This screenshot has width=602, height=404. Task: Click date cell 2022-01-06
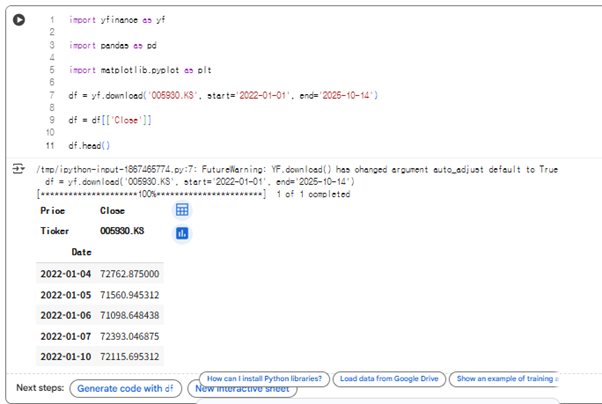(66, 315)
